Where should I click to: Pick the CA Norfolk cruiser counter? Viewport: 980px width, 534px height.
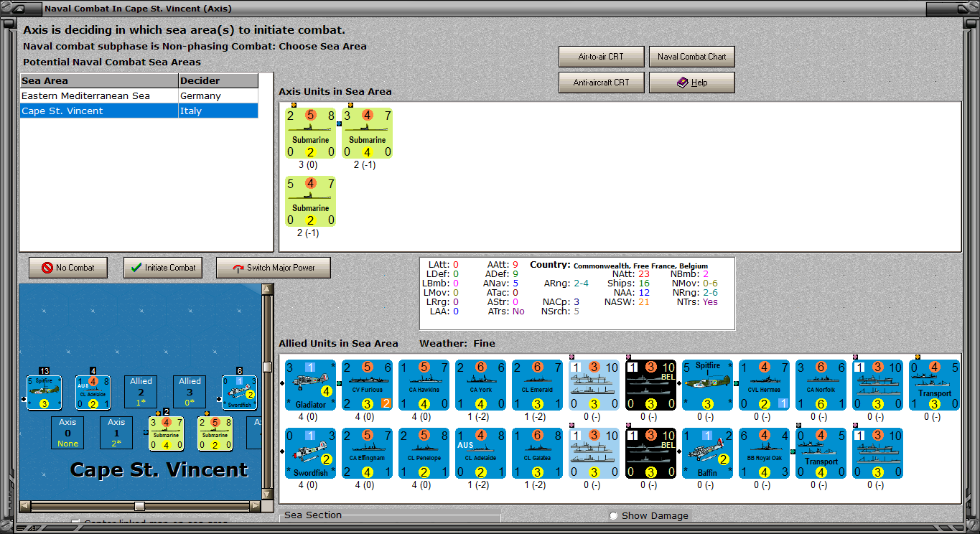pyautogui.click(x=821, y=385)
